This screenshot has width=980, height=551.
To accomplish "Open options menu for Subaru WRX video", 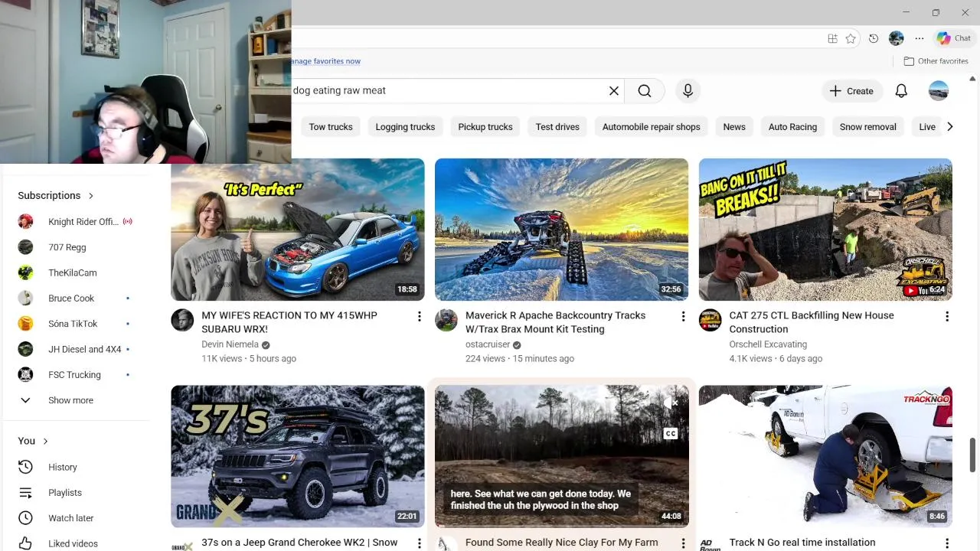I will pyautogui.click(x=419, y=316).
